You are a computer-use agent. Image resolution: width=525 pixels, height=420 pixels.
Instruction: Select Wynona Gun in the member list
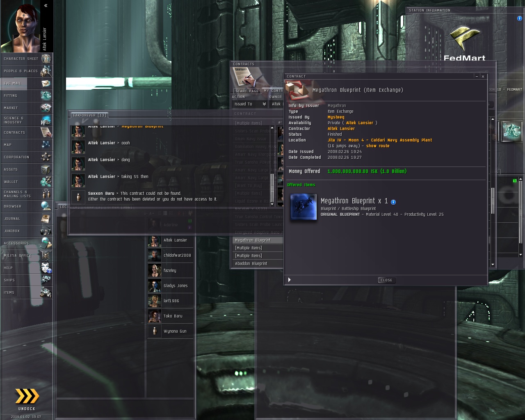click(170, 331)
